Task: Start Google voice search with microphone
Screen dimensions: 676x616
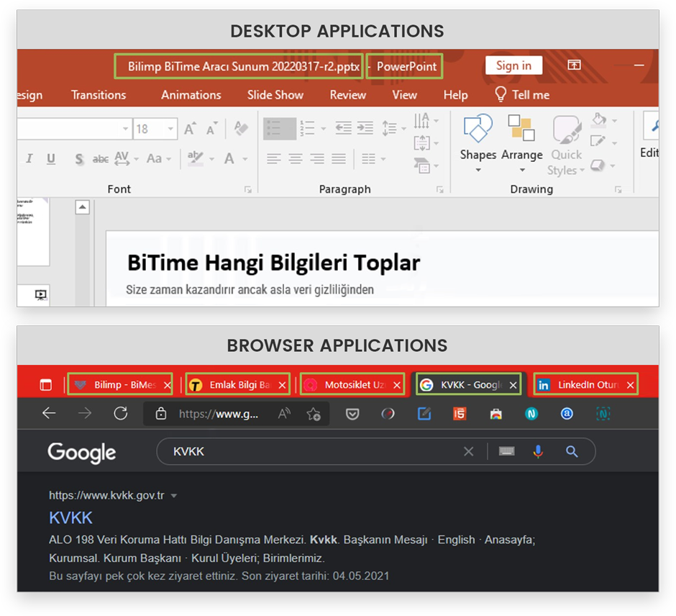Action: [538, 452]
